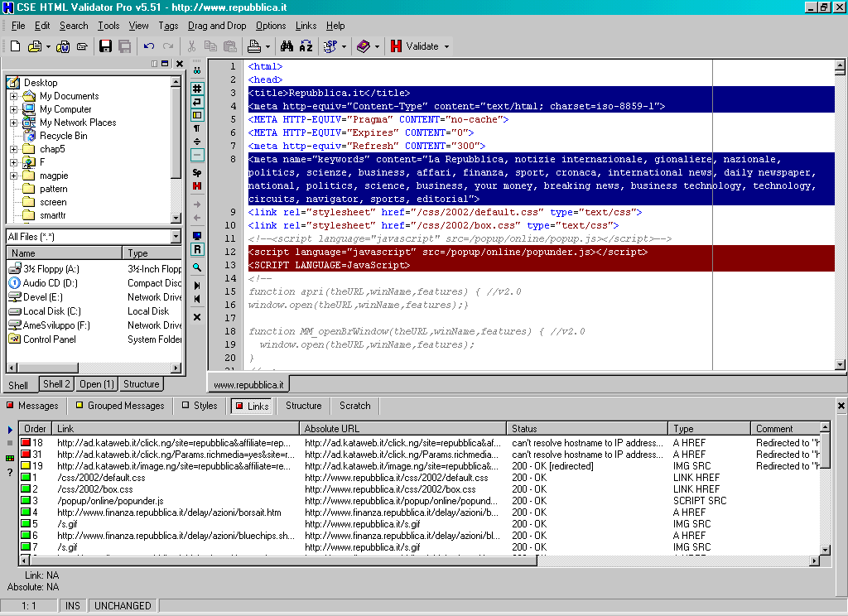Click the floppy disk Save icon
Viewport: 848px width, 616px height.
(x=105, y=46)
